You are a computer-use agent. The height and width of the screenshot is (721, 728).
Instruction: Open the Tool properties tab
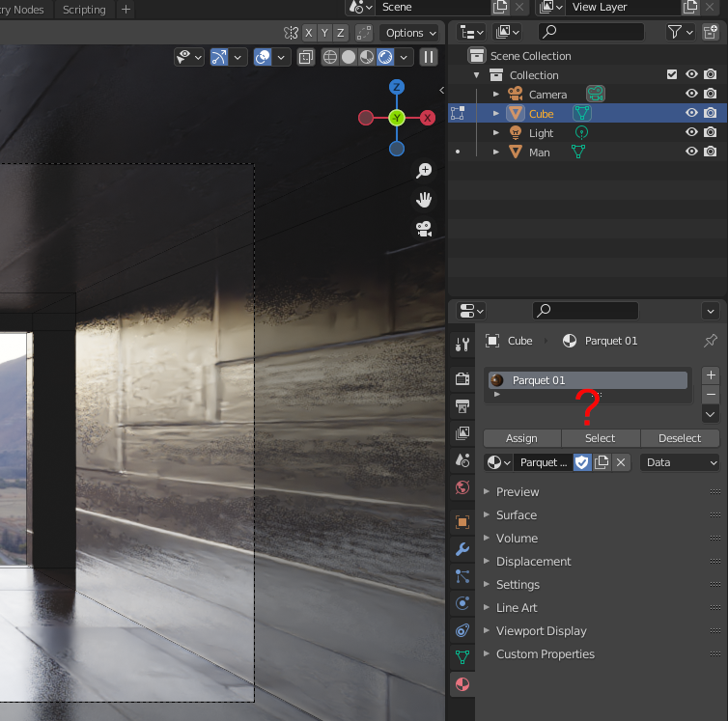[462, 344]
